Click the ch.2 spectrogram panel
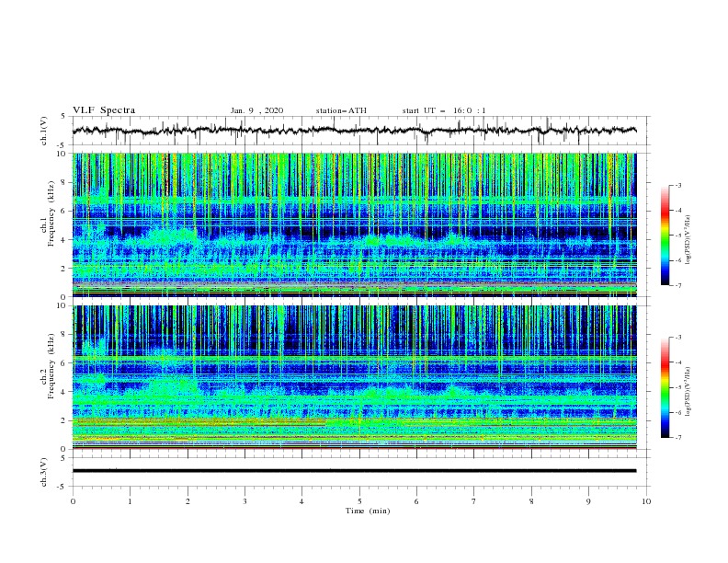728x563 pixels. coord(354,377)
